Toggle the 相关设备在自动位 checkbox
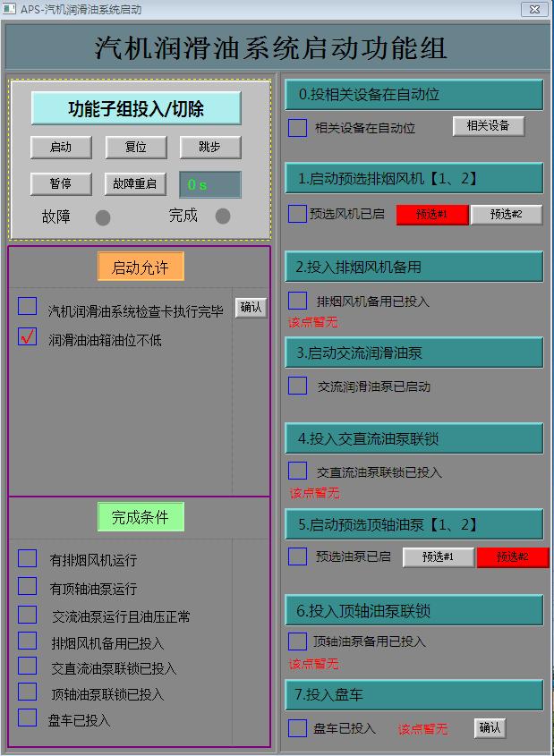The height and width of the screenshot is (756, 554). (297, 127)
